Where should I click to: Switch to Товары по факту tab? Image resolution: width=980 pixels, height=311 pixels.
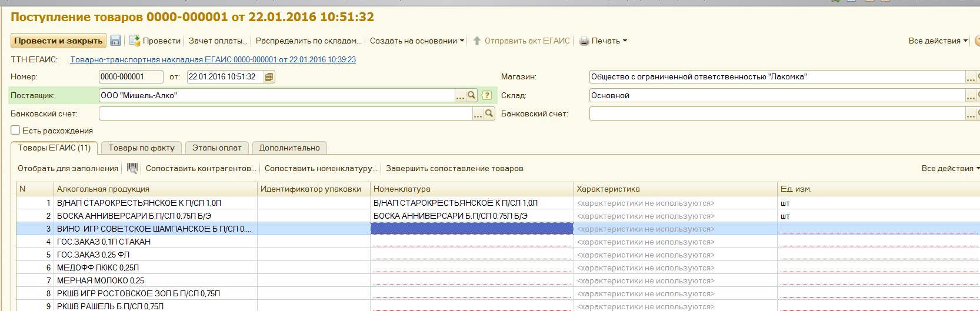(x=141, y=148)
